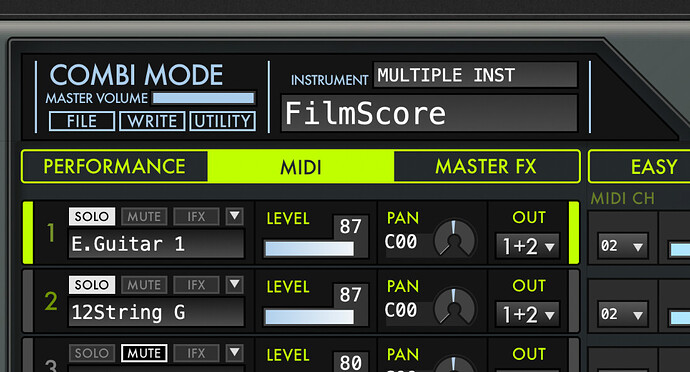
Task: Disable MUTE on timbre 3
Action: (x=144, y=353)
